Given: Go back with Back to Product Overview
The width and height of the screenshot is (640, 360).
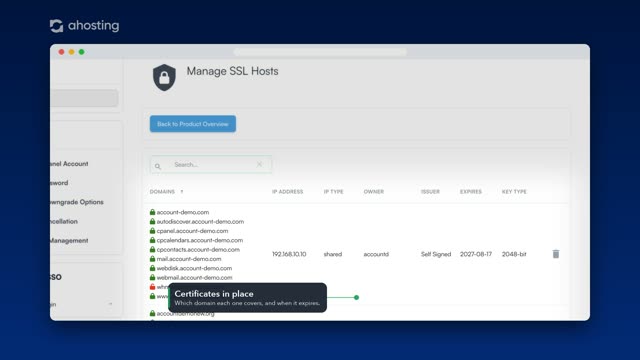Looking at the screenshot, I should click(x=193, y=124).
